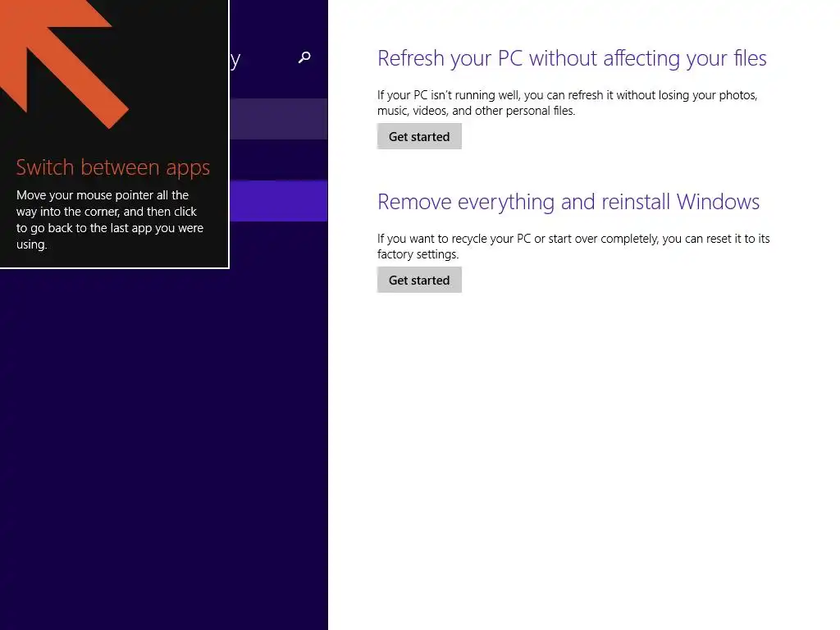Click the 'reset it to its factory settings' description text
Image resolution: width=840 pixels, height=630 pixels.
573,246
